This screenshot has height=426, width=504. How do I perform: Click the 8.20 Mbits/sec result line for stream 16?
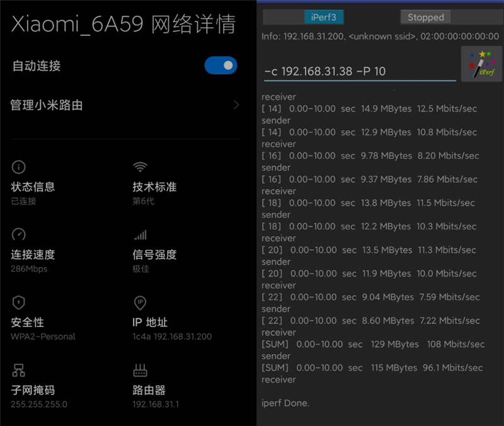(x=370, y=156)
